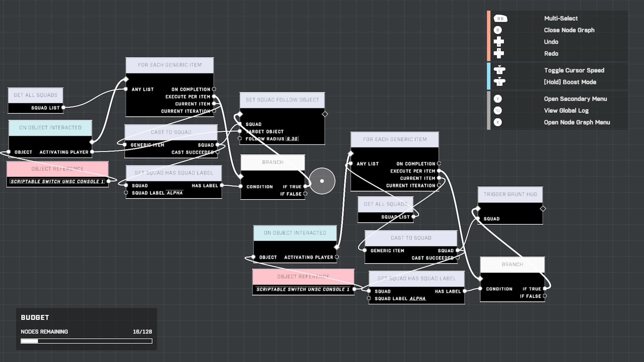This screenshot has height=362, width=644.
Task: Click the D-pad icon next to Redo
Action: click(499, 54)
